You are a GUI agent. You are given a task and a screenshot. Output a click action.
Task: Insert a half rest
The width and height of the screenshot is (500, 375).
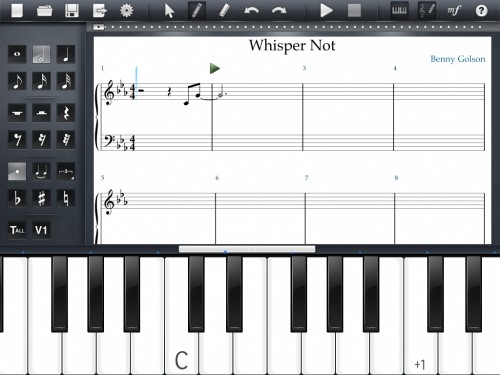pos(41,113)
